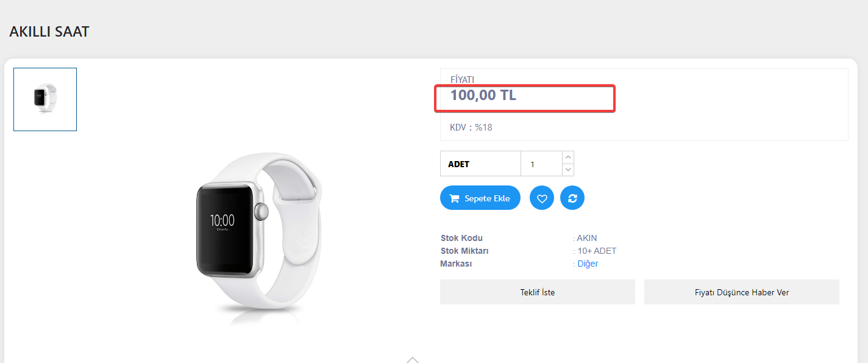This screenshot has width=868, height=363.
Task: Add product to favorites with heart icon
Action: 542,198
